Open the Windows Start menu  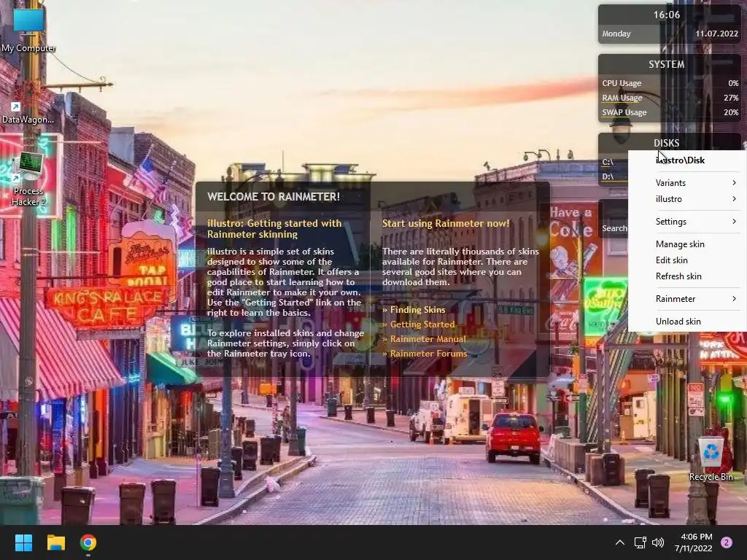[23, 542]
